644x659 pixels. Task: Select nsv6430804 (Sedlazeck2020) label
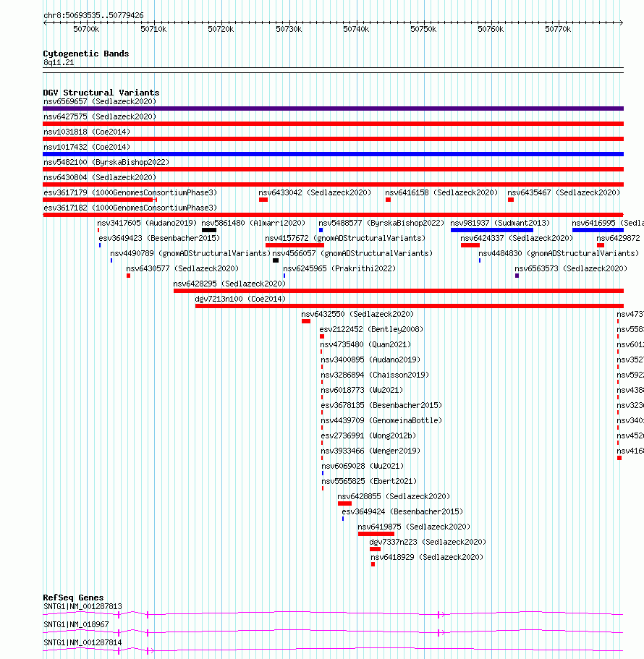pyautogui.click(x=100, y=177)
